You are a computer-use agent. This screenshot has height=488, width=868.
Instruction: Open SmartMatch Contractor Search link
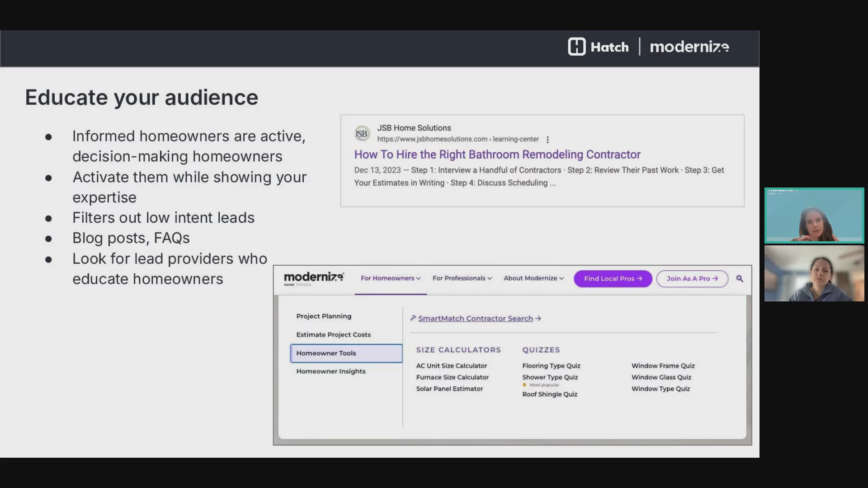476,319
